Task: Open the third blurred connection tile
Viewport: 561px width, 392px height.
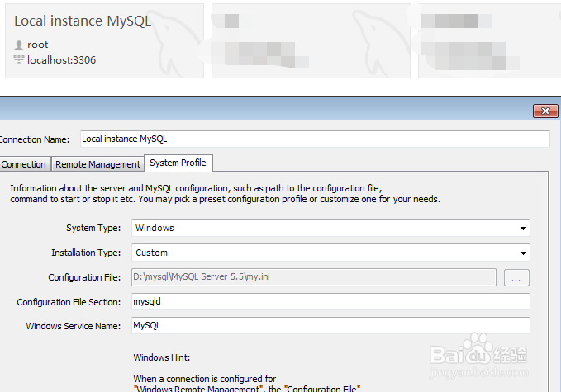Action: point(489,40)
